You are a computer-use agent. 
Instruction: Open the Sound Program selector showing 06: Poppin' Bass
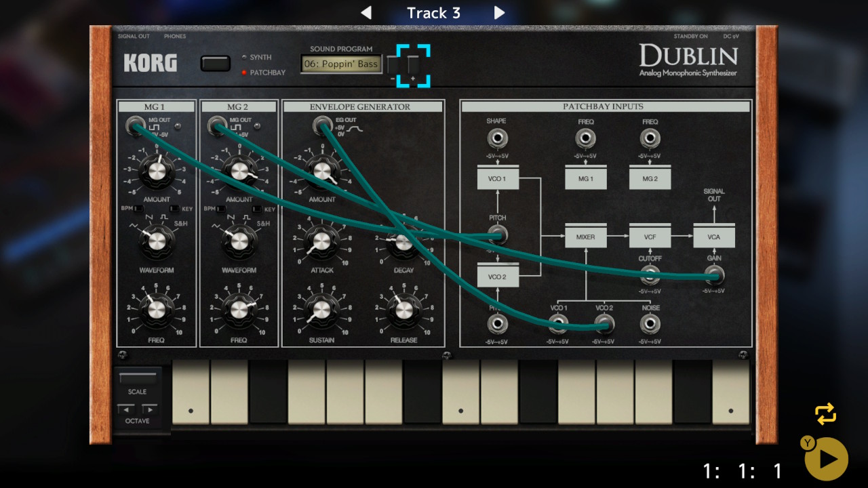[340, 63]
